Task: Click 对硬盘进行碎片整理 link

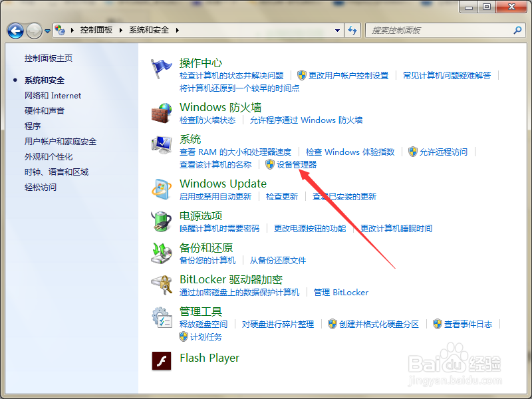Action: (278, 324)
